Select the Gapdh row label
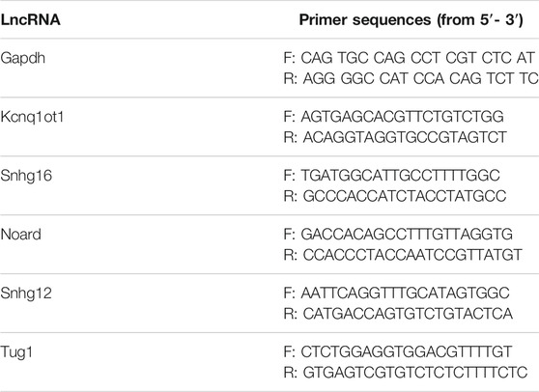The width and height of the screenshot is (539, 392). (x=22, y=58)
